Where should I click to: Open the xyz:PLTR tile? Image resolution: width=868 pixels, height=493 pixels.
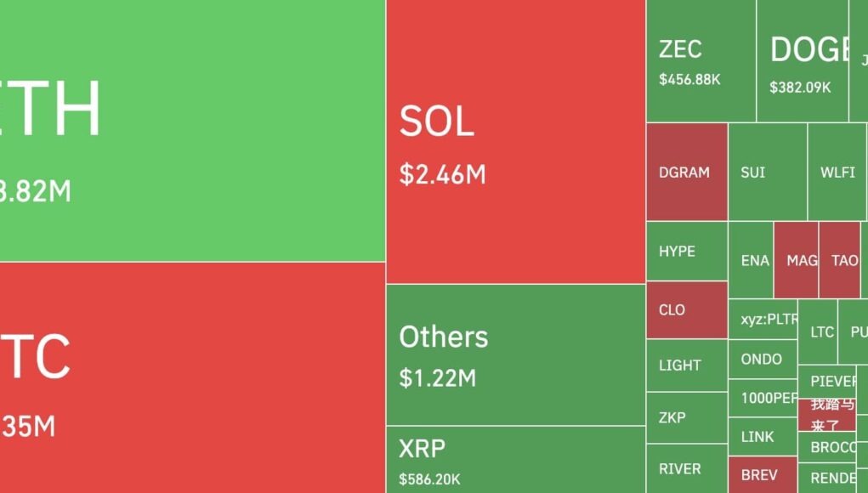[763, 320]
